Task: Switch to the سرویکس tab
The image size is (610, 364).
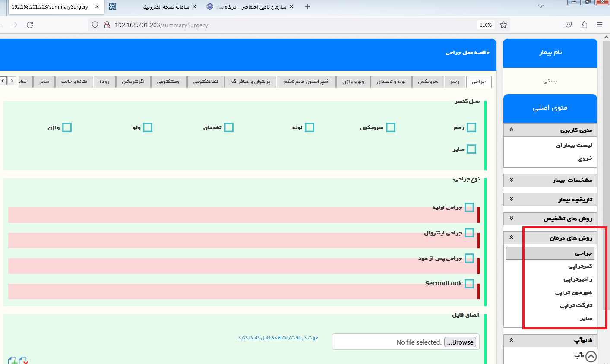Action: [428, 82]
